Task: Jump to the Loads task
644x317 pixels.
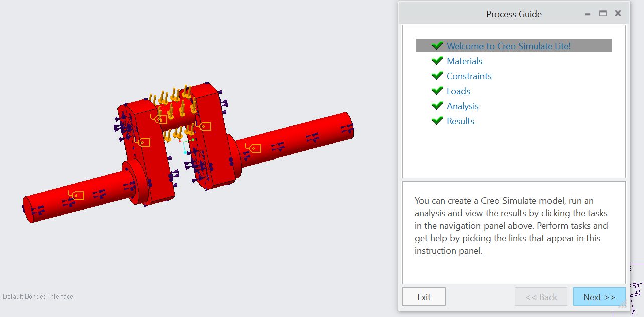Action: 458,91
